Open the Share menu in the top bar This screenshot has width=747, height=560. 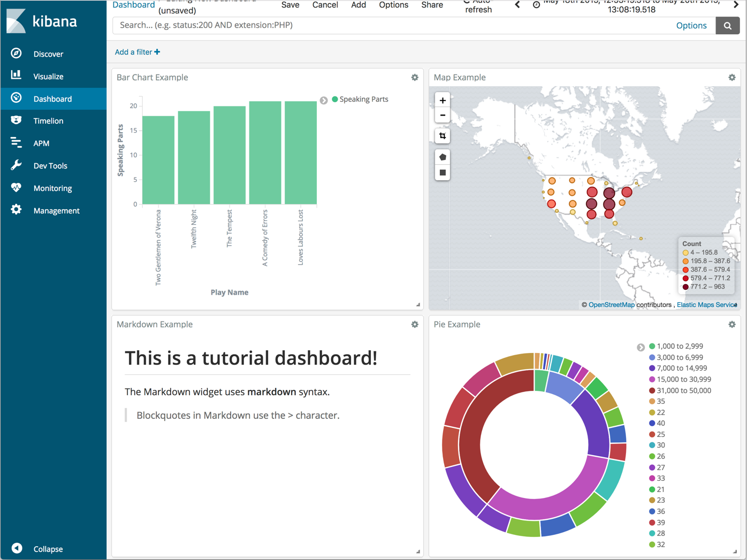point(432,5)
